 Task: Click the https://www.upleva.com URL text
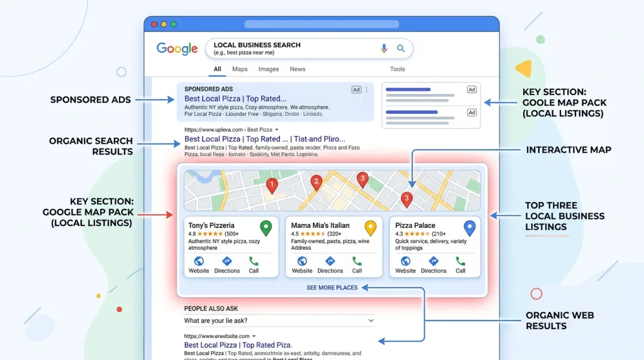(214, 130)
